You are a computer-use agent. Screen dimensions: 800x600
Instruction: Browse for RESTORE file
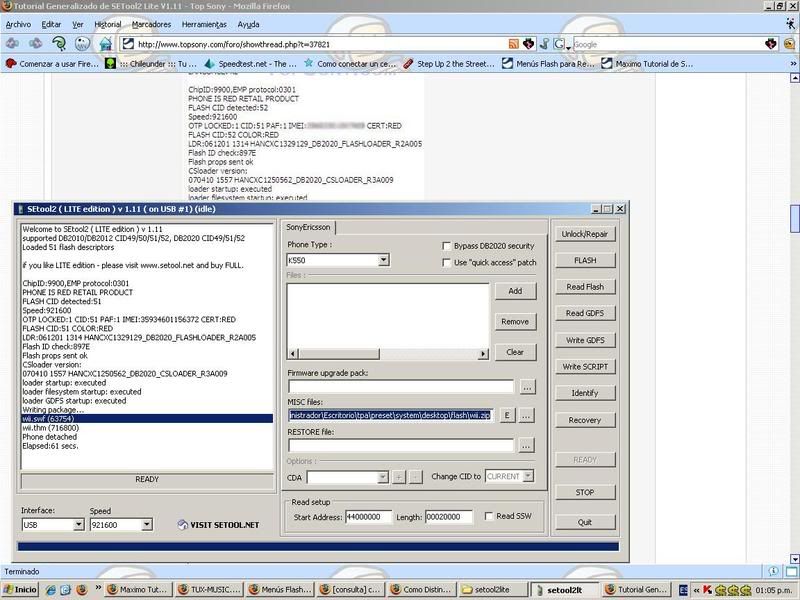(x=526, y=445)
